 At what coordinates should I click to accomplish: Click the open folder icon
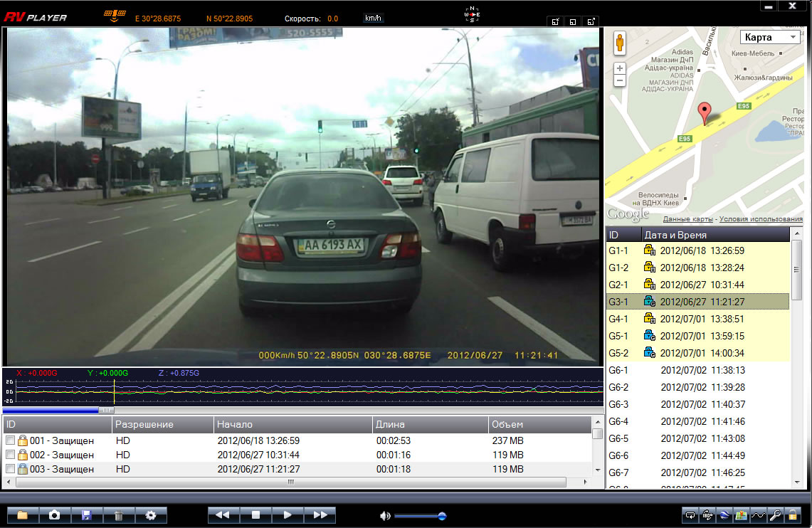click(x=22, y=515)
